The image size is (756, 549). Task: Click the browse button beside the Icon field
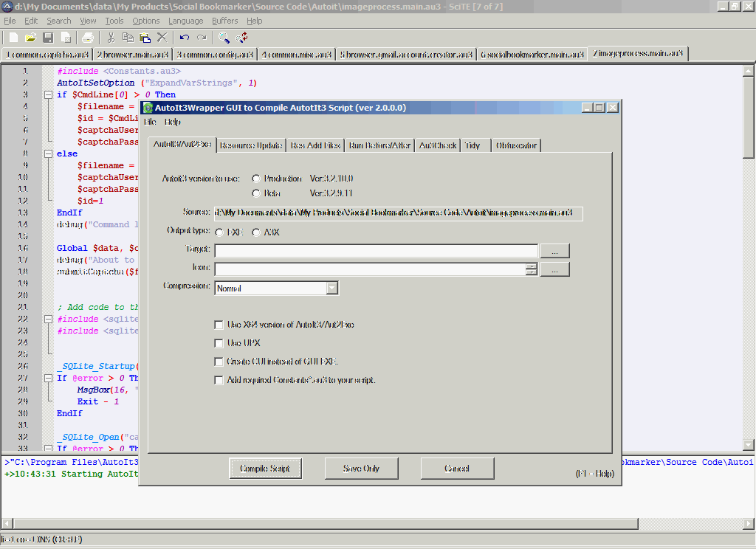pyautogui.click(x=555, y=269)
